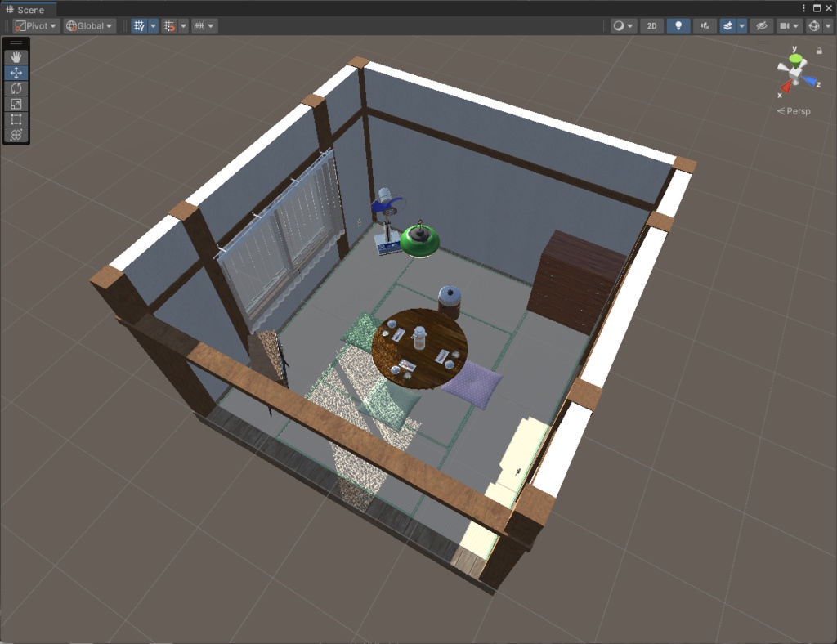Viewport: 837px width, 644px height.
Task: Open the shading mode selector
Action: point(619,25)
